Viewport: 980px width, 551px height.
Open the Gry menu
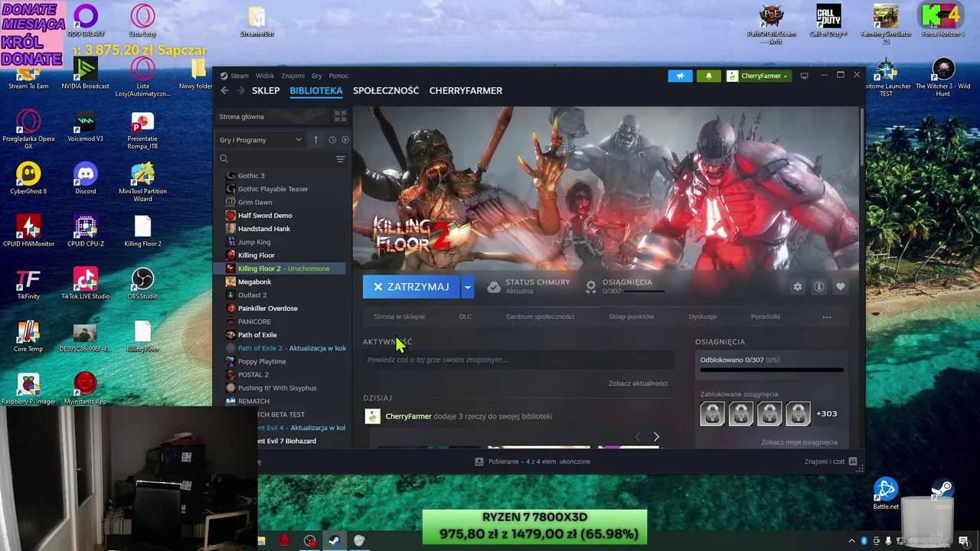point(316,76)
